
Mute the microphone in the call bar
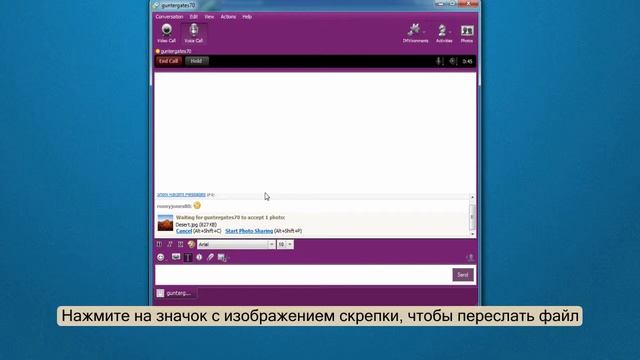(439, 61)
